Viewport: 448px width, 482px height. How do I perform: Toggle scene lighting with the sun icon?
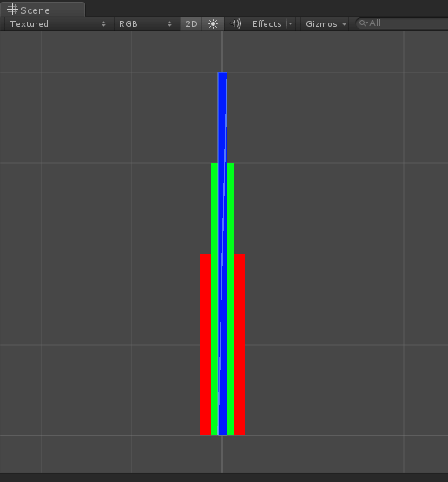213,23
